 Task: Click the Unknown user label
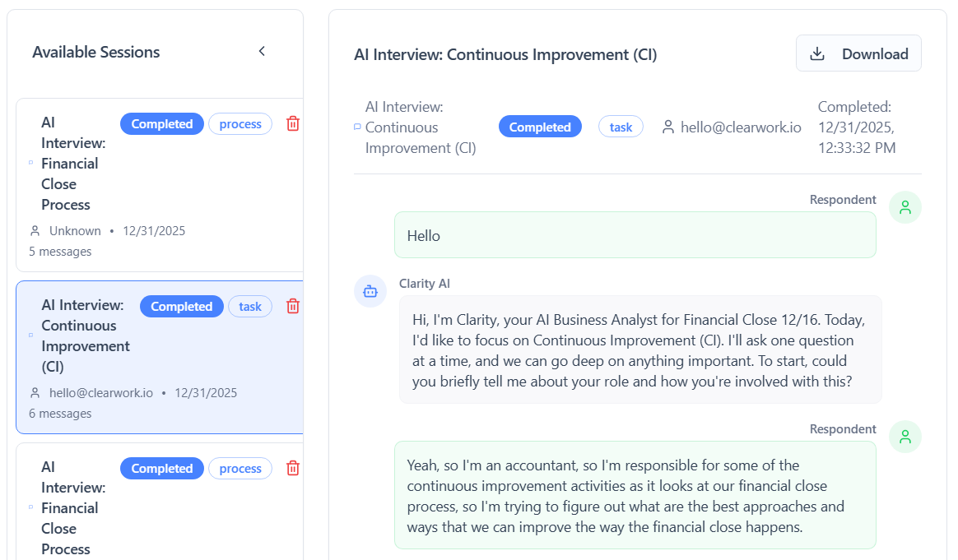(75, 231)
